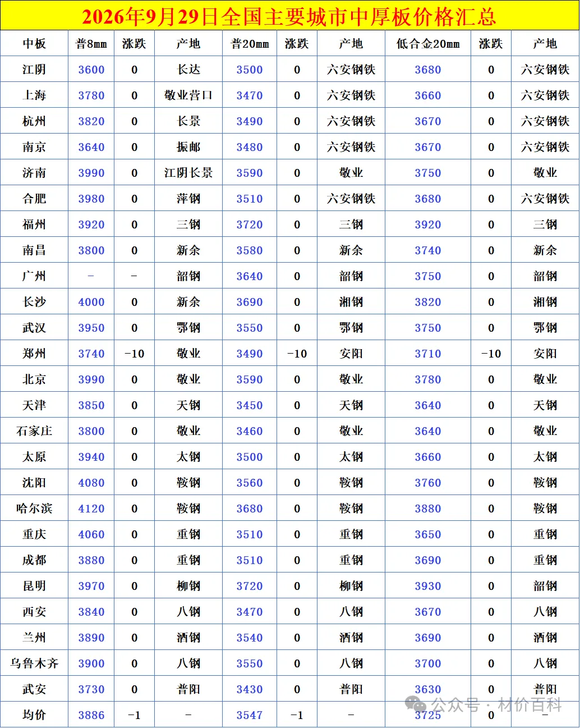Select 低合金20mm price 3930 in 昆明 row
This screenshot has height=728, width=580.
428,586
